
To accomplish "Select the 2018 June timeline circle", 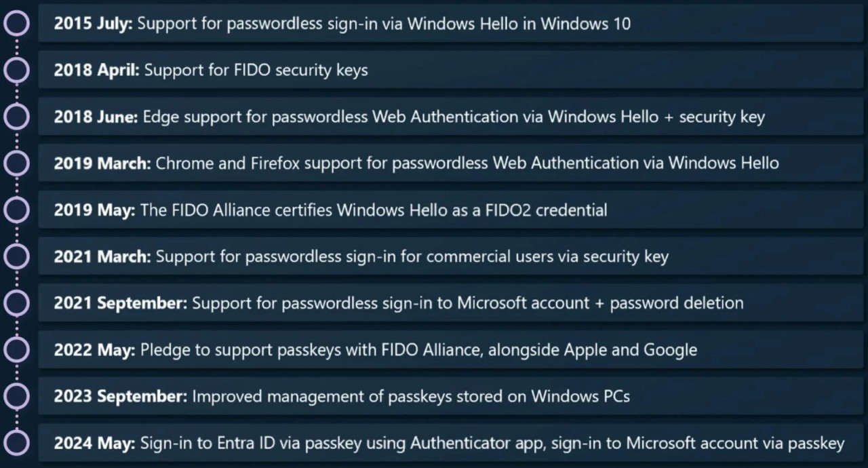I will click(16, 116).
